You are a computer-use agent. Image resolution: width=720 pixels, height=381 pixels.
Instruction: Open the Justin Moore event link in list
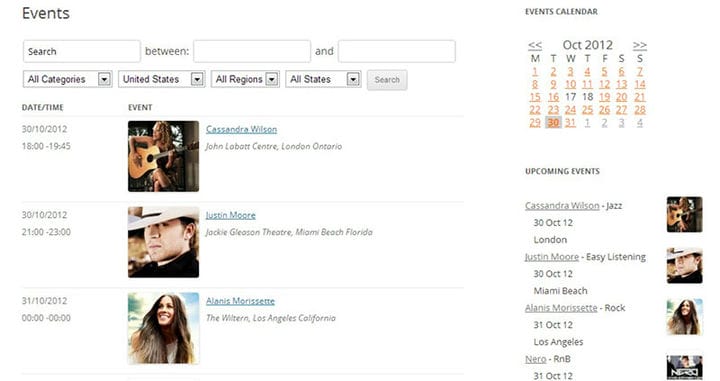pos(231,215)
